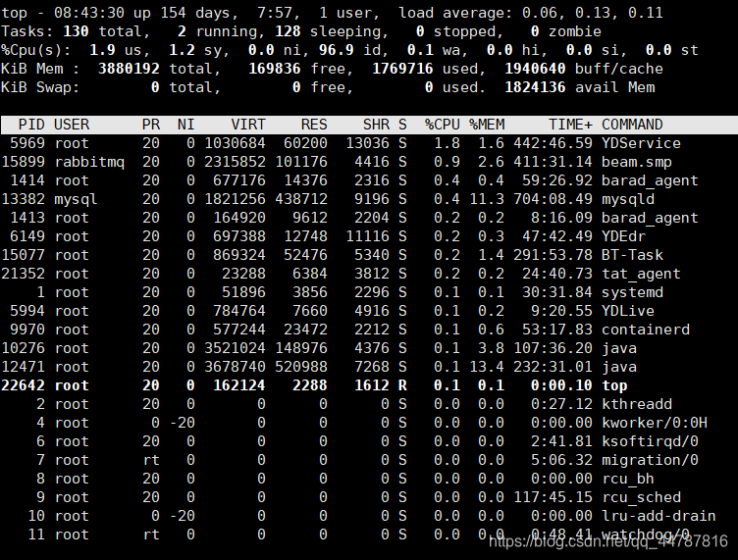Screen dimensions: 738x560
Task: Click the 1824136 avail Mem value
Action: pos(535,87)
